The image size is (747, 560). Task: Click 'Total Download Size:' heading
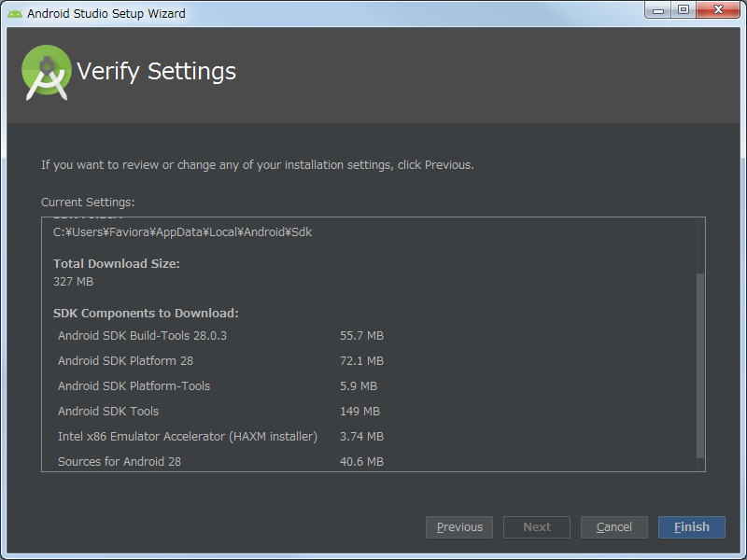pos(116,264)
